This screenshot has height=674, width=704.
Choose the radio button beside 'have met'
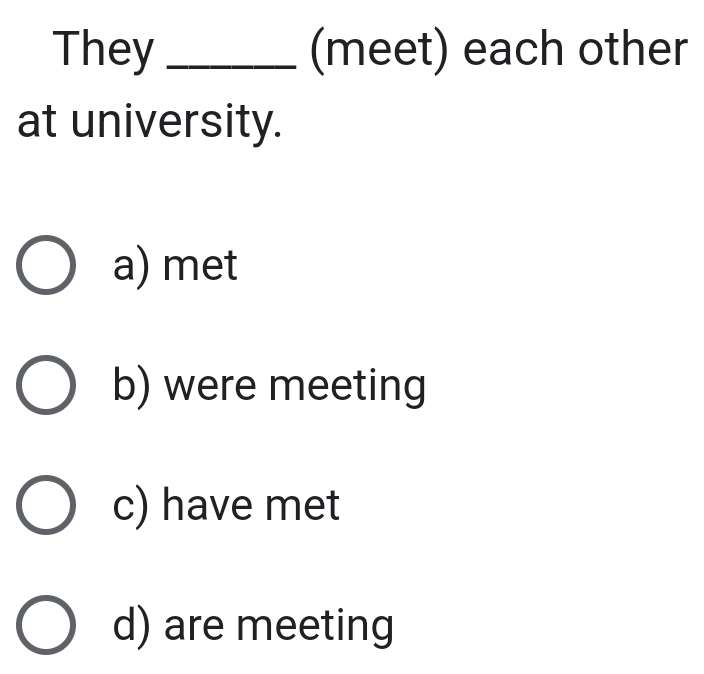pyautogui.click(x=46, y=507)
